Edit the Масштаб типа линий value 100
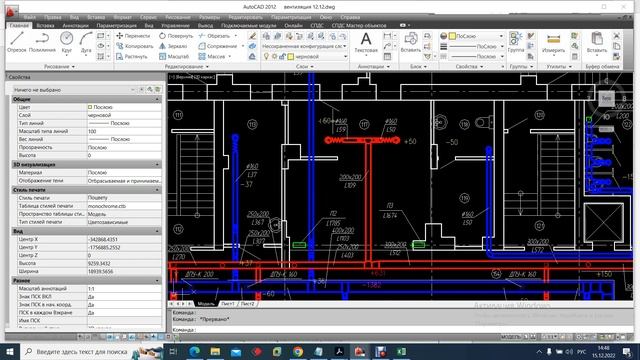Screen dimensions: 640x360 tap(124, 131)
